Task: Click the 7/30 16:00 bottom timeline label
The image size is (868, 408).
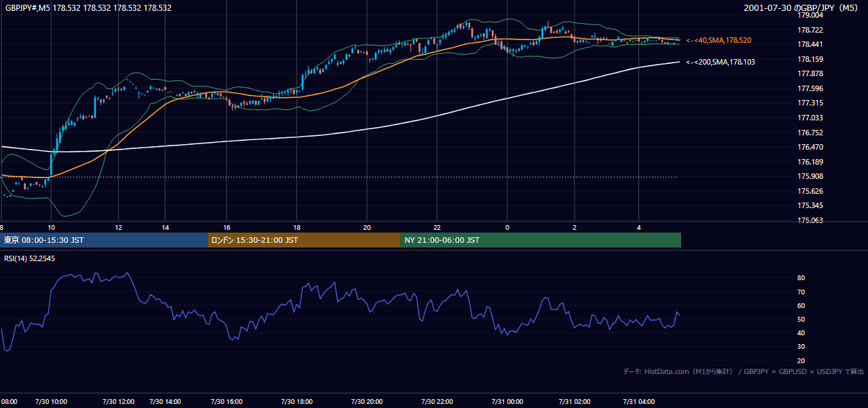Action: tap(226, 402)
